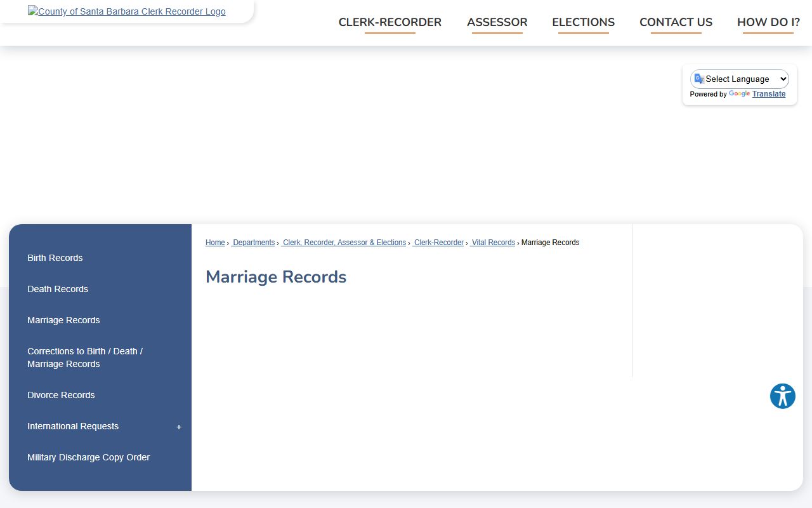Viewport: 812px width, 508px height.
Task: Open the How Do I? menu
Action: pos(768,22)
